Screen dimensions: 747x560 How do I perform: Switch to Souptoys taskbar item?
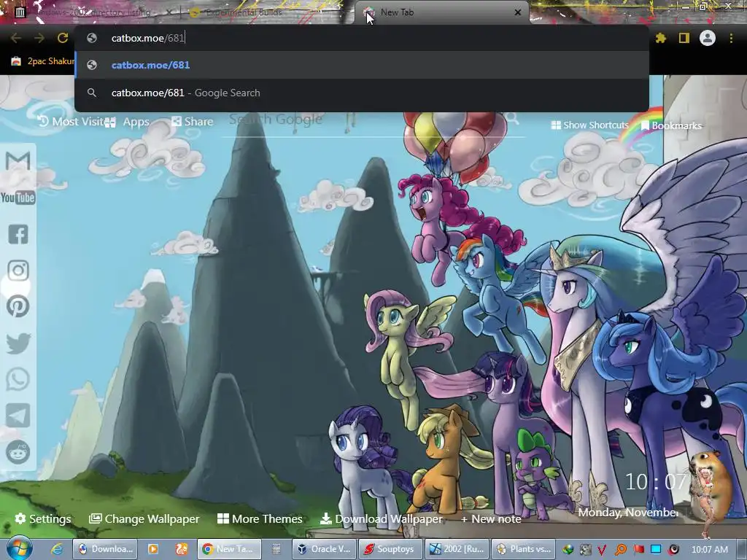[390, 549]
